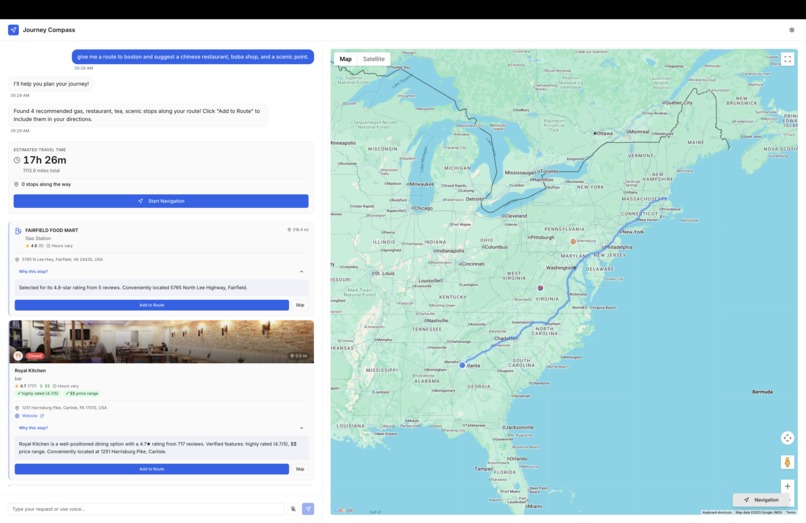Click the 5765 N Lee Hwy address
Image resolution: width=806 pixels, height=523 pixels.
pyautogui.click(x=62, y=260)
